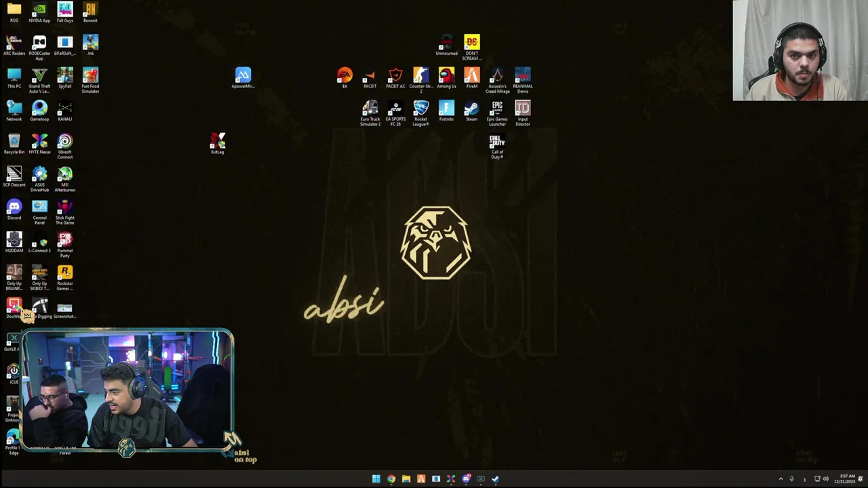This screenshot has height=488, width=868.
Task: Select the SpyFall desktop icon
Action: tap(65, 78)
